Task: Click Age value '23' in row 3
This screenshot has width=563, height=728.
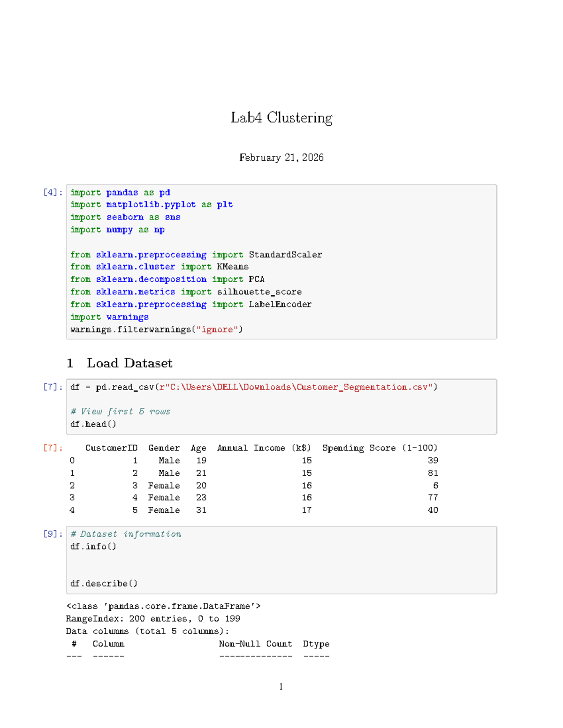Action: (x=201, y=497)
